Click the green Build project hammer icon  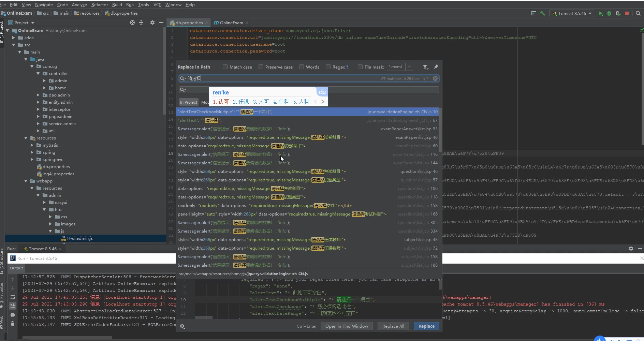click(x=542, y=13)
